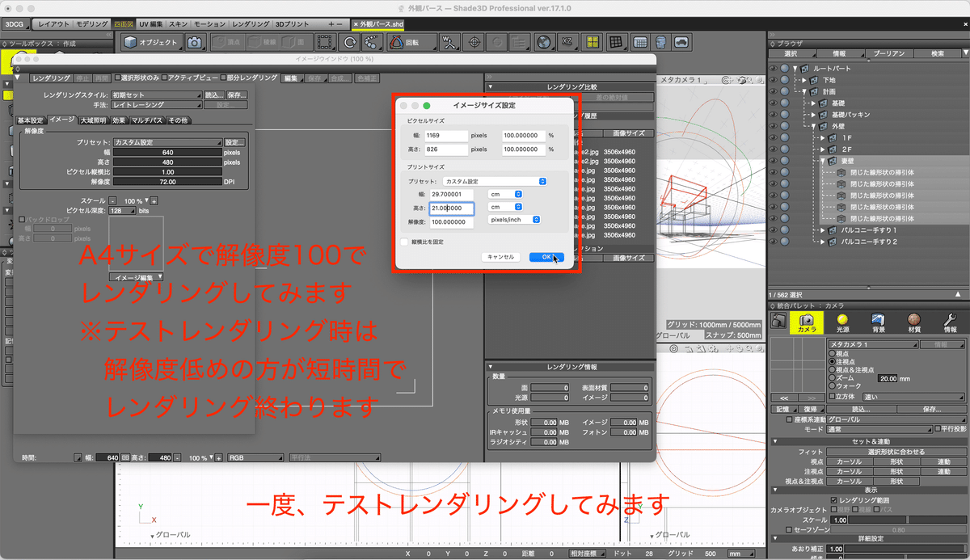The height and width of the screenshot is (560, 970).
Task: Select the 視点 radio button in camera palette
Action: (833, 353)
